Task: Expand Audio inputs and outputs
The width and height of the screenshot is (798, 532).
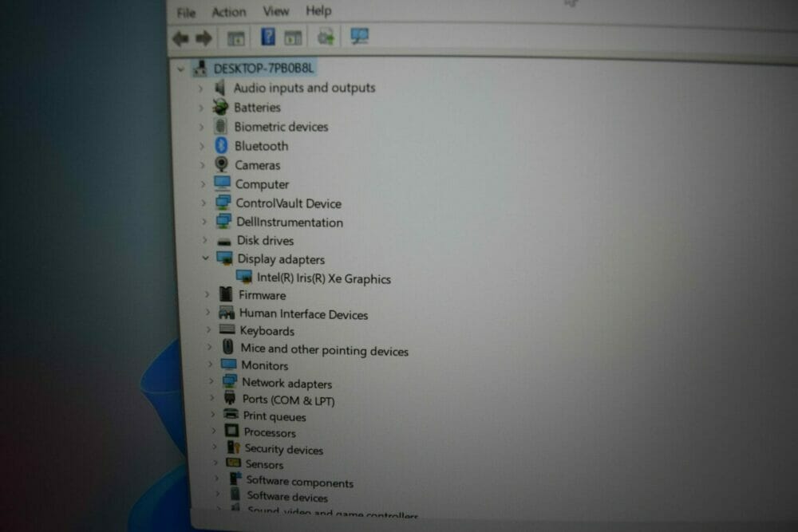Action: (x=200, y=89)
